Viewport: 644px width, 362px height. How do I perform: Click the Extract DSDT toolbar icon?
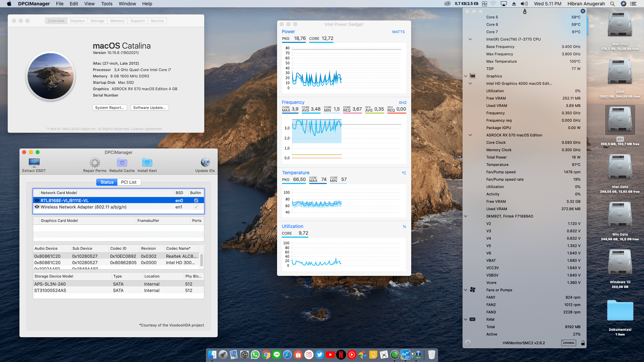click(x=34, y=163)
